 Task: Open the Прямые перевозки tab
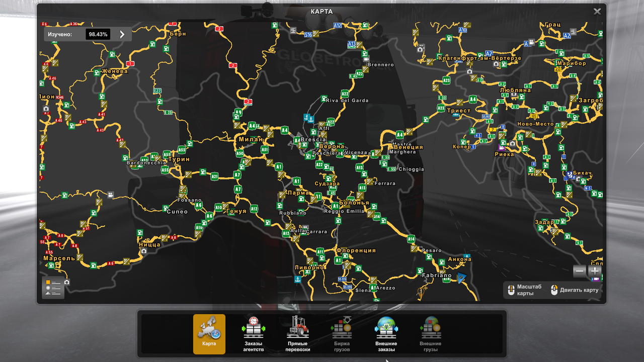[298, 334]
